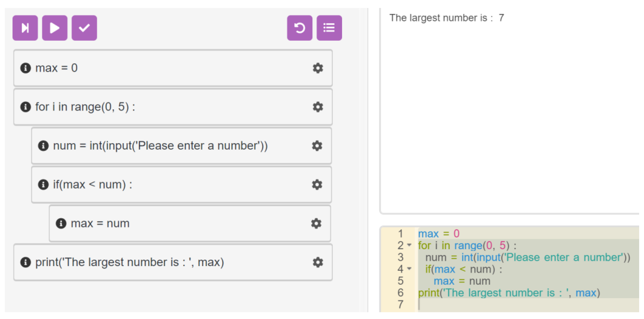The image size is (644, 319).
Task: Open gear settings for the print block
Action: [318, 262]
